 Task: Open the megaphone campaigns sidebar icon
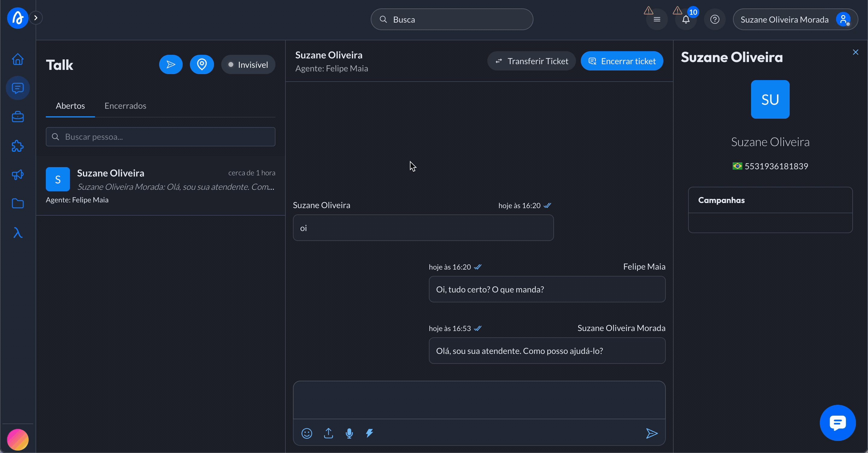click(17, 174)
